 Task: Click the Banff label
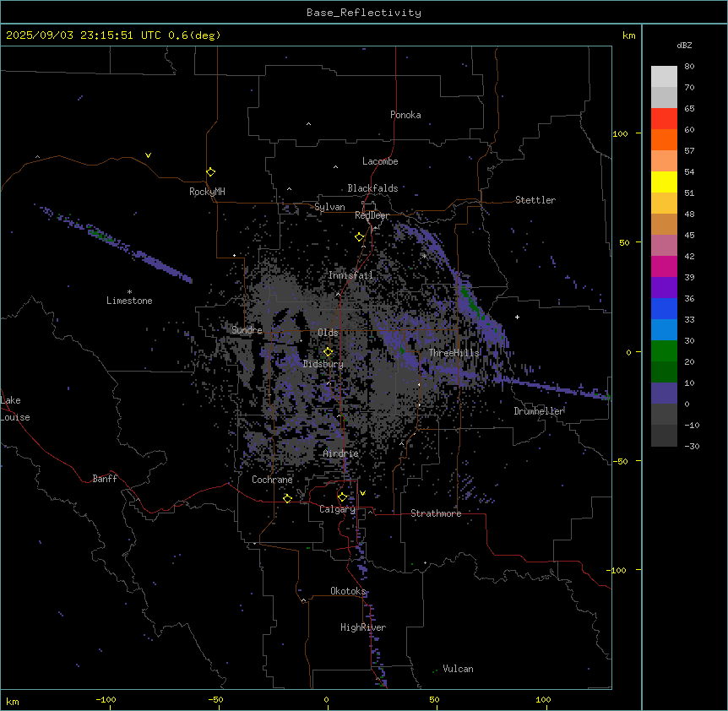tap(105, 479)
